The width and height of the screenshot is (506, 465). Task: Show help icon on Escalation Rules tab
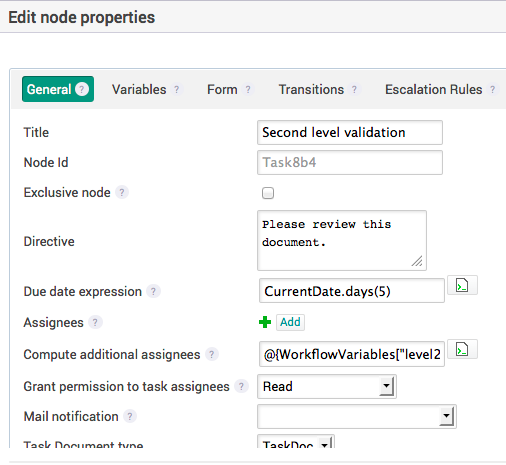coord(492,89)
